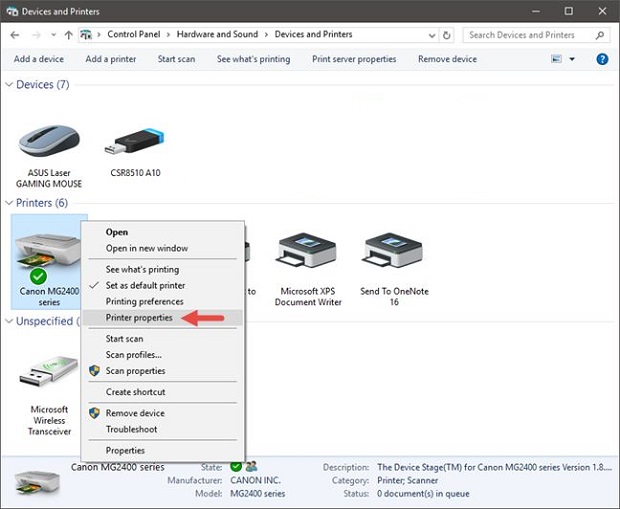The width and height of the screenshot is (620, 509).
Task: Choose Create shortcut
Action: (x=163, y=392)
